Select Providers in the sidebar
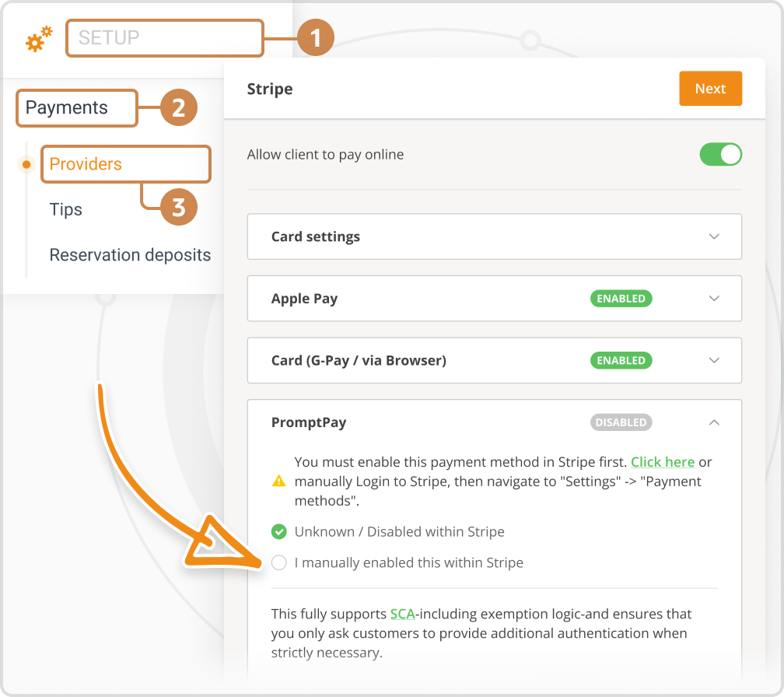Viewport: 784px width, 697px height. pos(87,164)
